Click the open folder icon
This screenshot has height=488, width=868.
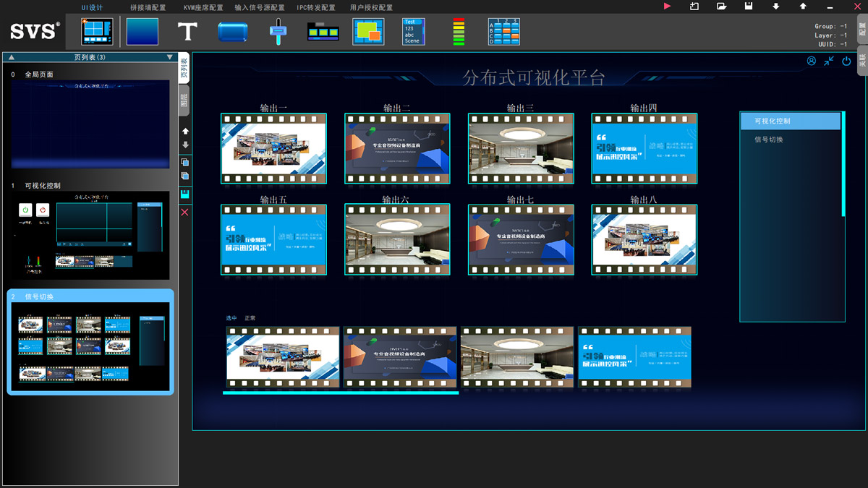pos(721,7)
